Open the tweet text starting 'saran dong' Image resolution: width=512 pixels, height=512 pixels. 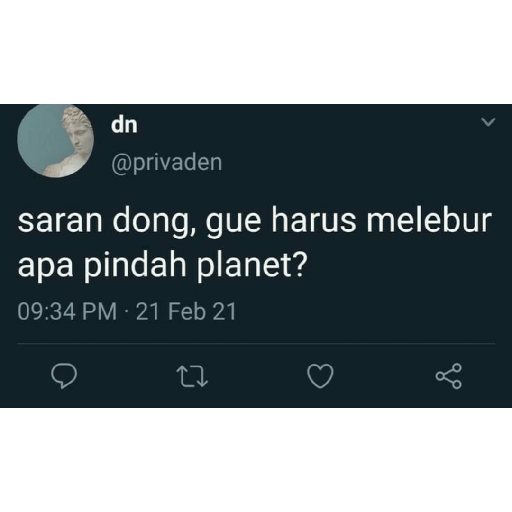[255, 243]
